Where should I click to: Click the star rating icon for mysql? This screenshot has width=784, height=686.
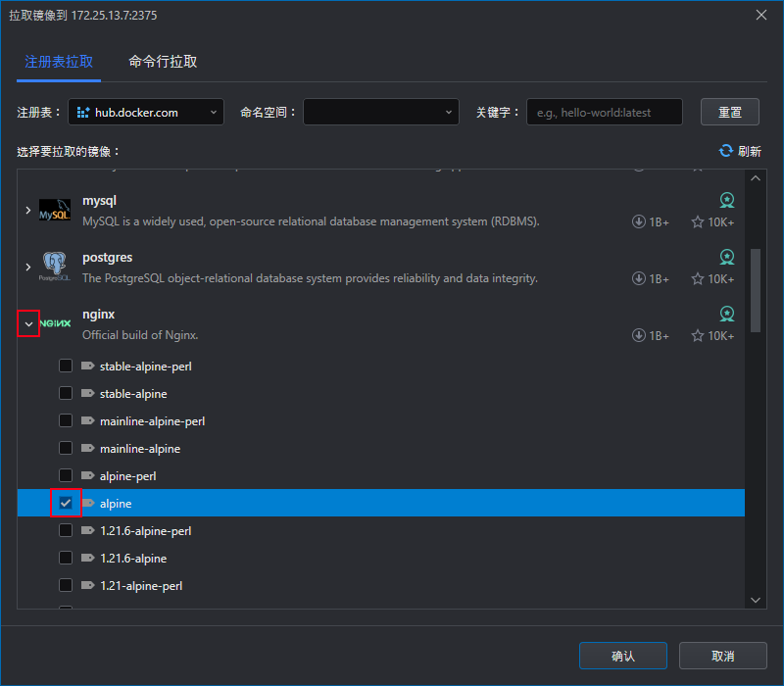pos(698,221)
